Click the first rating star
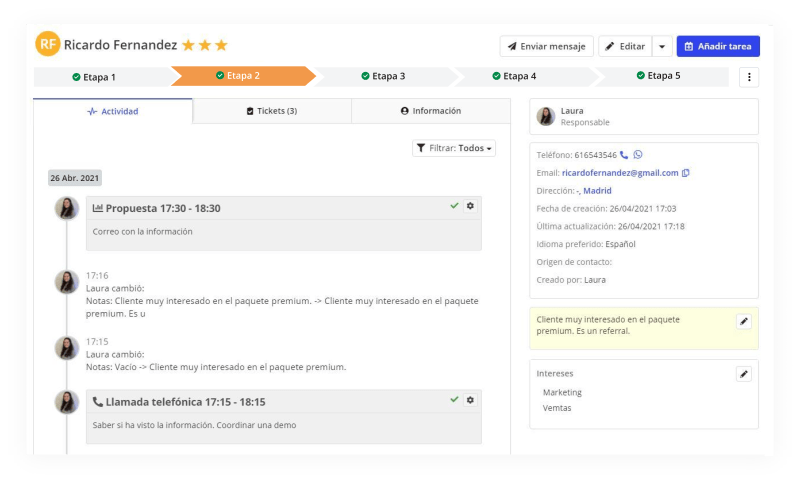Screen dimensions: 800x485 pos(188,45)
